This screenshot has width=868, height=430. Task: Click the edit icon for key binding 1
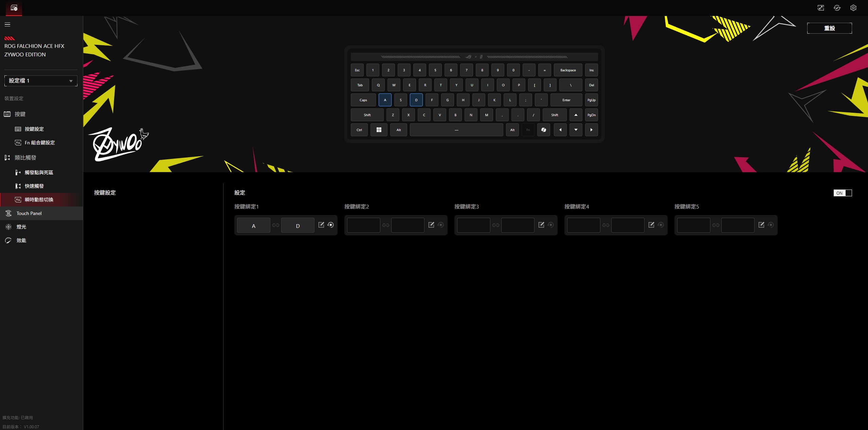pos(321,225)
